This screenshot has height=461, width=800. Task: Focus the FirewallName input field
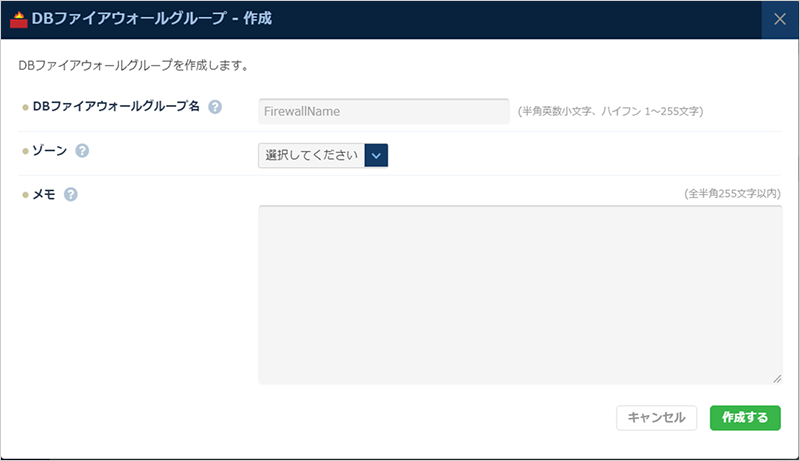(384, 111)
